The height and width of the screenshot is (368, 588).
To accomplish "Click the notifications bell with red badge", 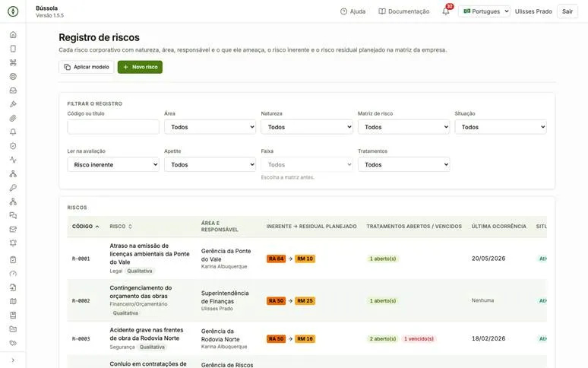I will click(x=446, y=11).
